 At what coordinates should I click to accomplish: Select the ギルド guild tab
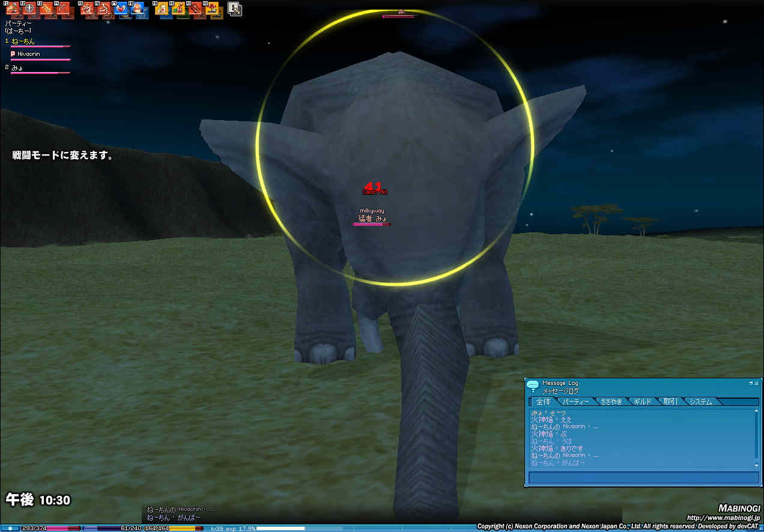click(641, 402)
